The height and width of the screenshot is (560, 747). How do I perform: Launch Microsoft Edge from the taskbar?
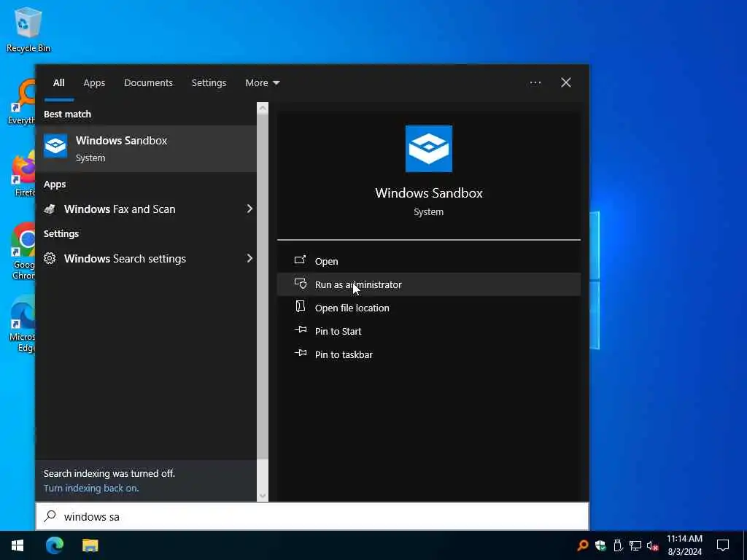tap(54, 545)
